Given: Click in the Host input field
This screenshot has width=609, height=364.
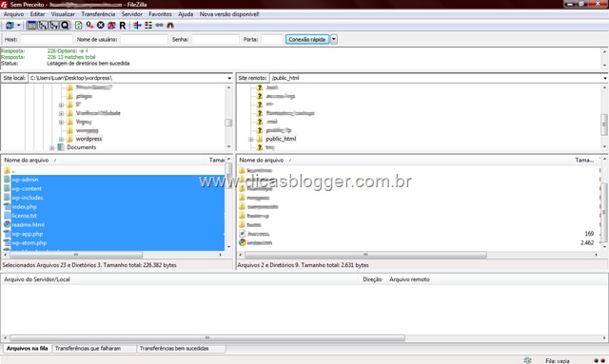Looking at the screenshot, I should 47,39.
